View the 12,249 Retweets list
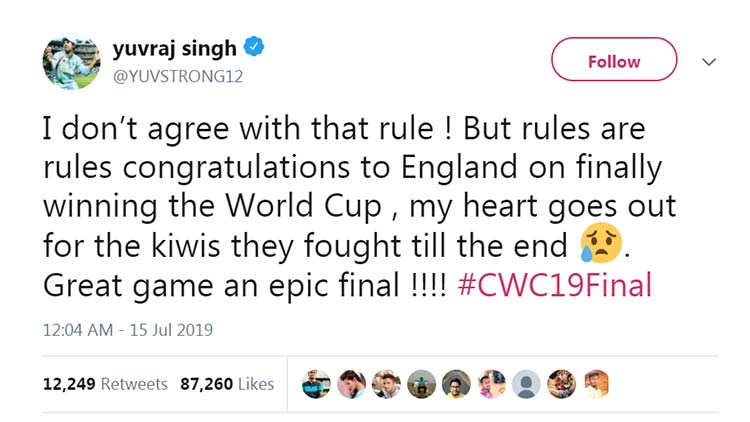750x422 pixels. click(x=105, y=384)
